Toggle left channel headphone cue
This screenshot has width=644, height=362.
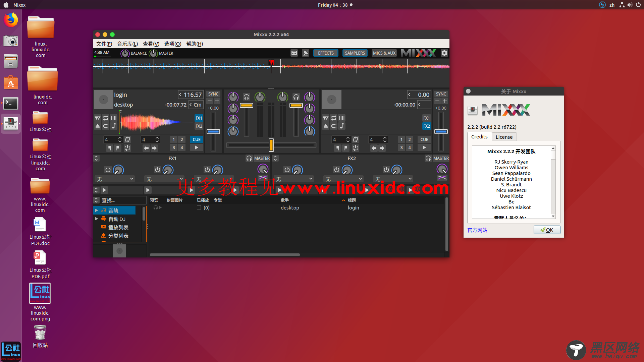[247, 97]
